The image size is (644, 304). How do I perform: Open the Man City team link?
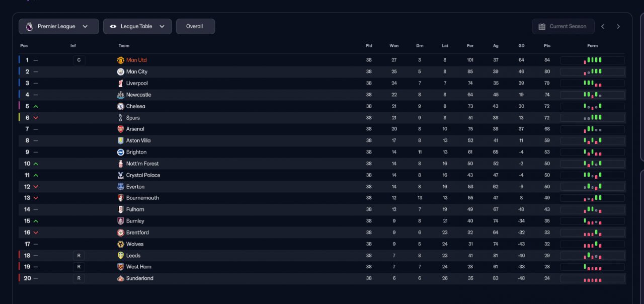coord(137,72)
